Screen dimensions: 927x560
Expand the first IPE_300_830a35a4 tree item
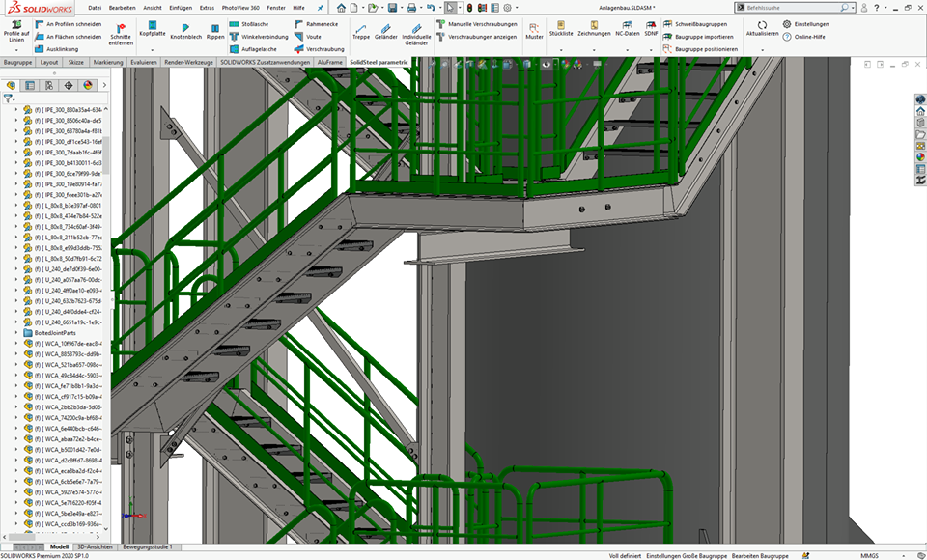coord(15,109)
